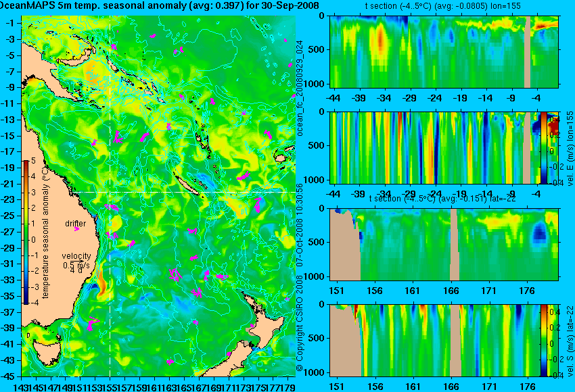Screen dimensions: 575x392
Task: Click the vertical 'temperature seasonal anomaly (°C)' label
Action: pos(45,232)
